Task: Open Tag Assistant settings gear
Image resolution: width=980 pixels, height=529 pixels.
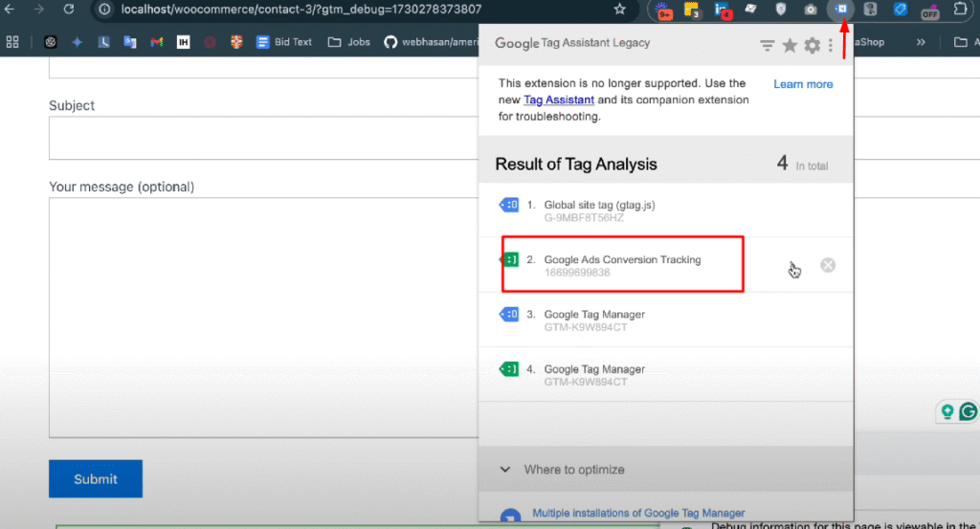Action: (812, 45)
